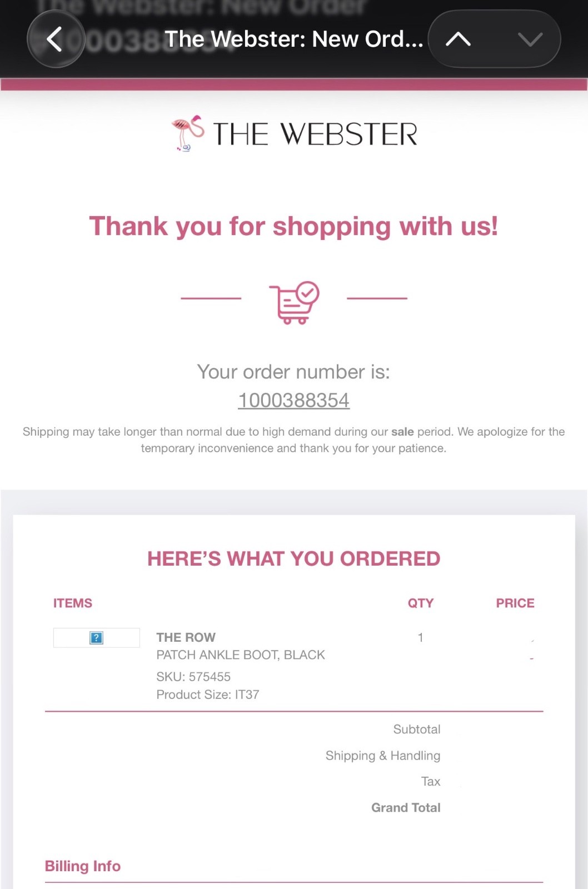Click the PATCH ANKLE BOOT, BLACK product name
588x889 pixels.
click(240, 655)
